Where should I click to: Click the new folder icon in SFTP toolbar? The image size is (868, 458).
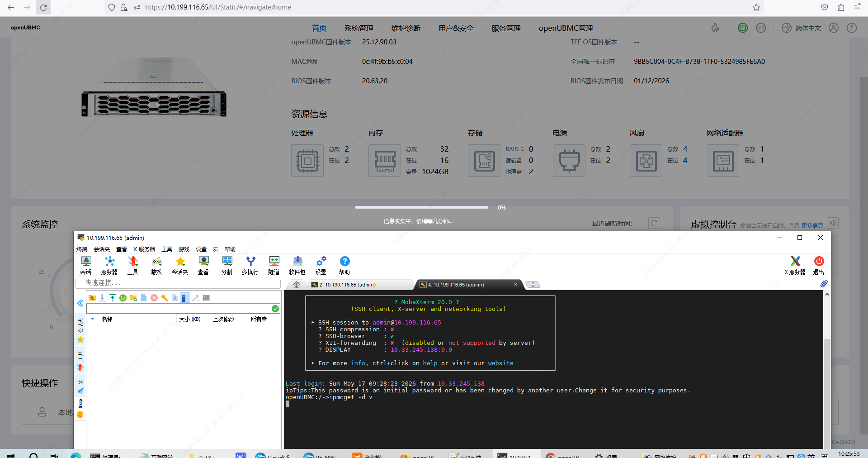coord(133,298)
